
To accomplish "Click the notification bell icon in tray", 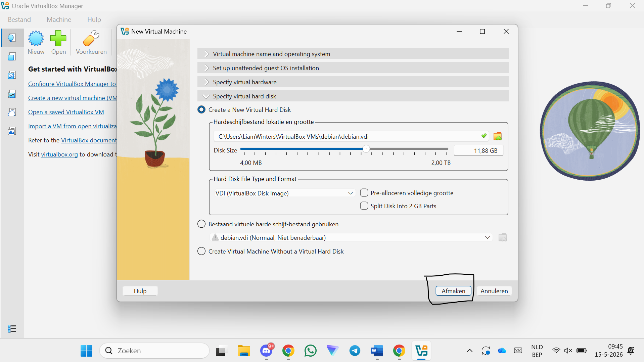I will pyautogui.click(x=631, y=351).
